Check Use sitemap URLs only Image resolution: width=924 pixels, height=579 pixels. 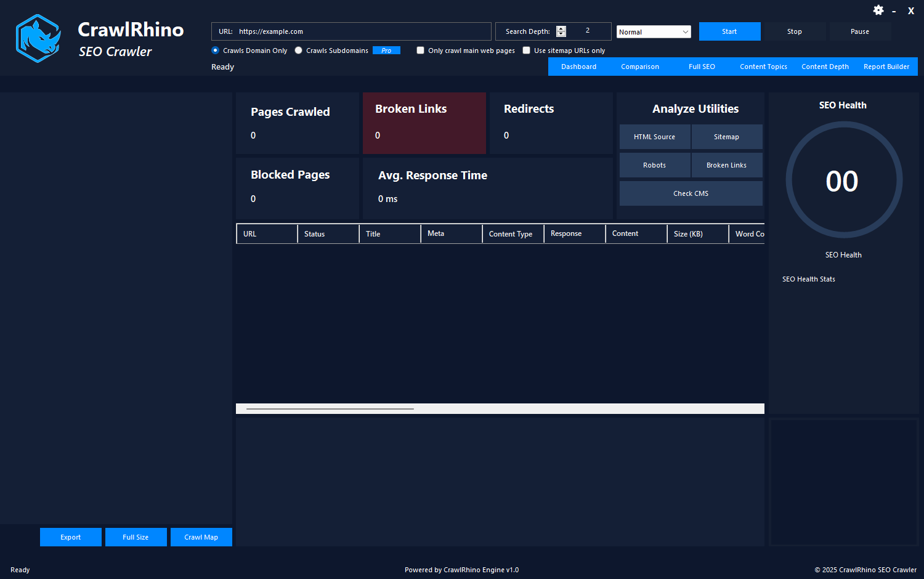tap(527, 51)
